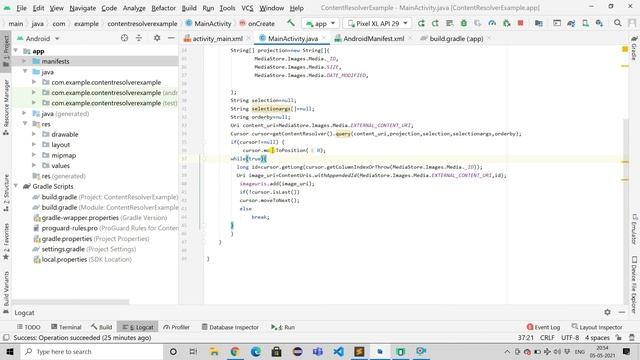This screenshot has width=640, height=360.
Task: Click the Debug app bug icon
Action: (464, 23)
